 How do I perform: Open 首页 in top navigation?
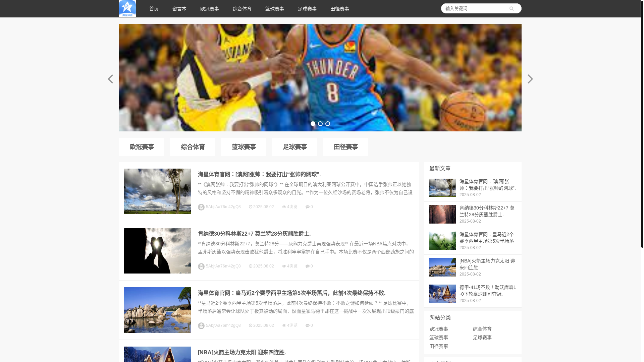tap(154, 9)
